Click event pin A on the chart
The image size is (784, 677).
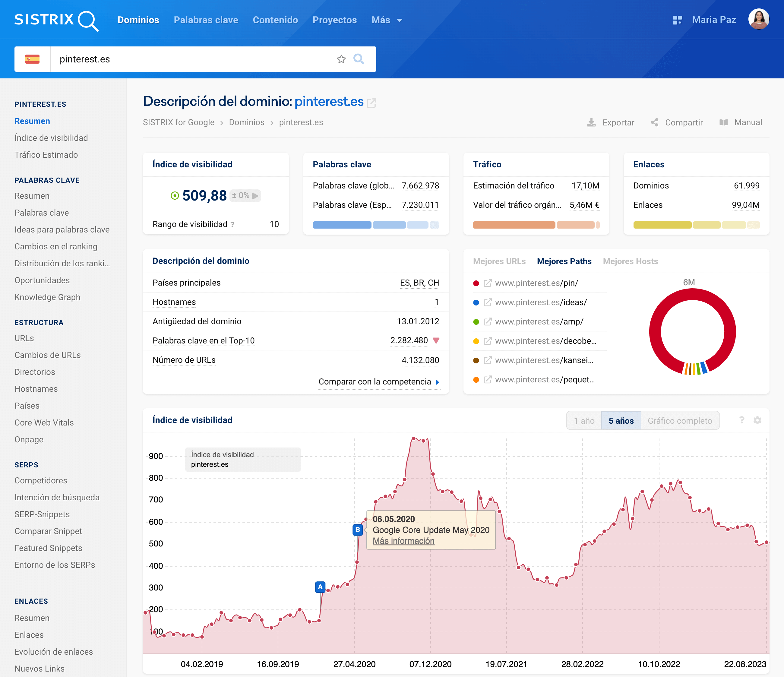click(320, 587)
